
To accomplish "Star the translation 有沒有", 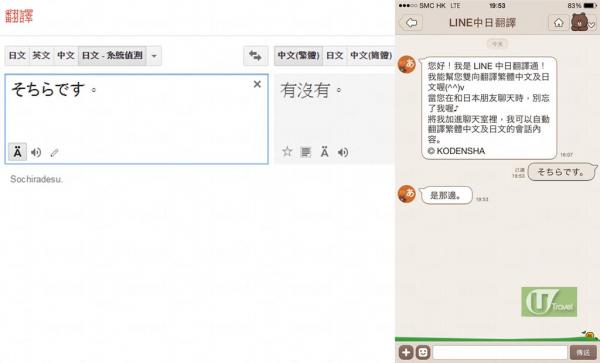I will coord(287,152).
